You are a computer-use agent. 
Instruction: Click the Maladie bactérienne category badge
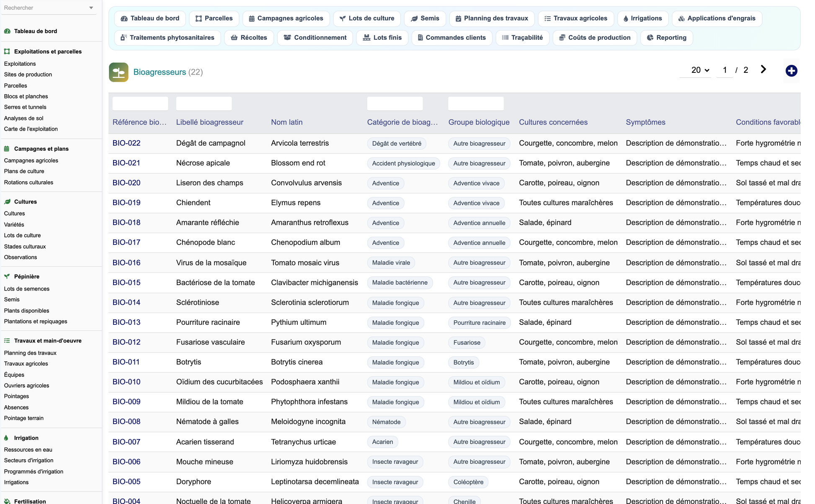[x=400, y=283]
